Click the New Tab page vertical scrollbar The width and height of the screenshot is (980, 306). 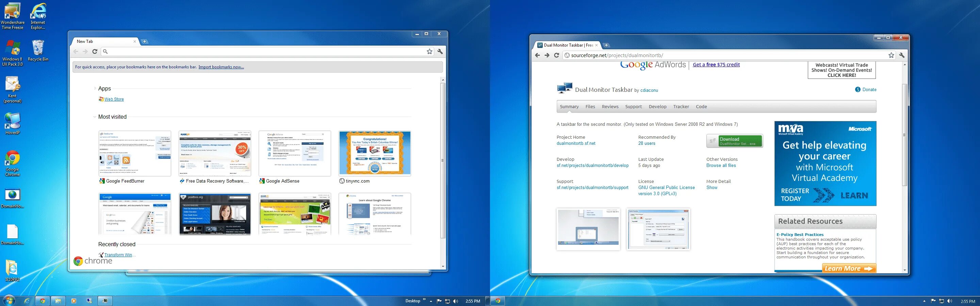coord(443,160)
